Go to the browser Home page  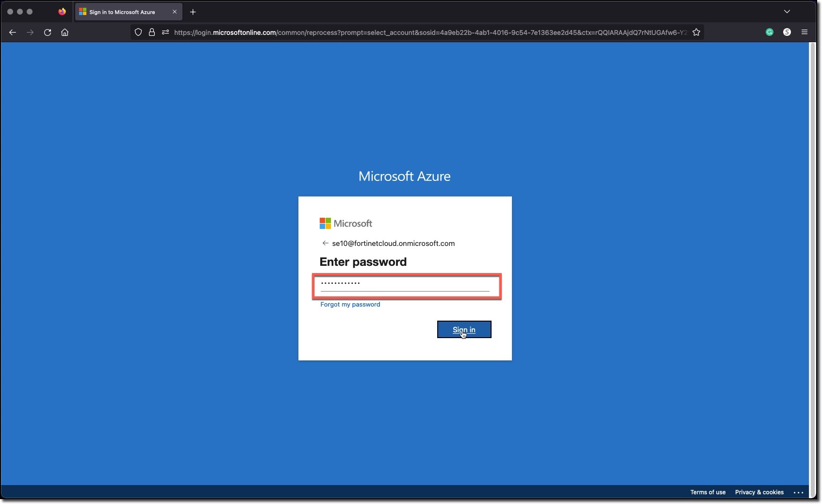pyautogui.click(x=65, y=33)
